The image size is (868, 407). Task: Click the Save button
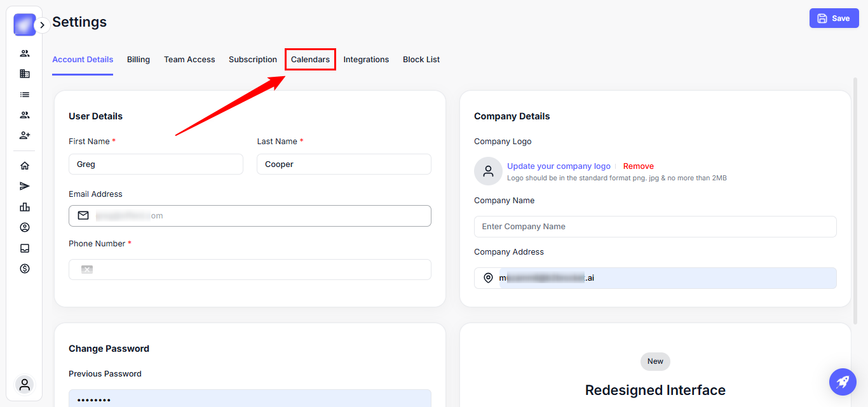[x=834, y=18]
